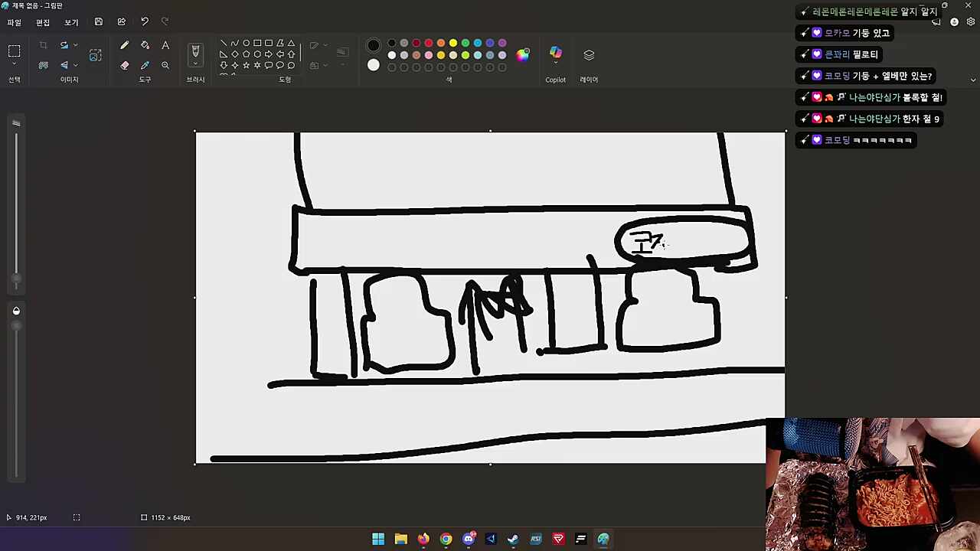Image resolution: width=980 pixels, height=551 pixels.
Task: Choose the rectangular selection tool
Action: click(14, 51)
